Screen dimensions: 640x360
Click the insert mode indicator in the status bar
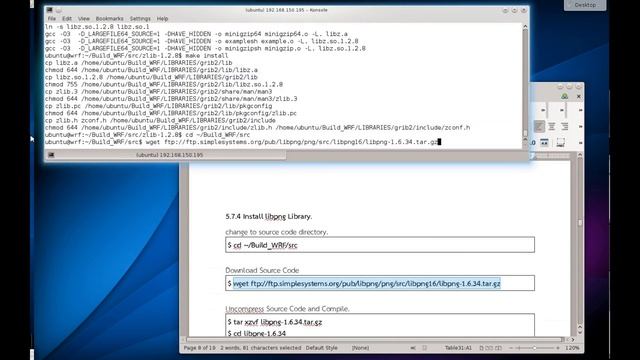[413, 348]
